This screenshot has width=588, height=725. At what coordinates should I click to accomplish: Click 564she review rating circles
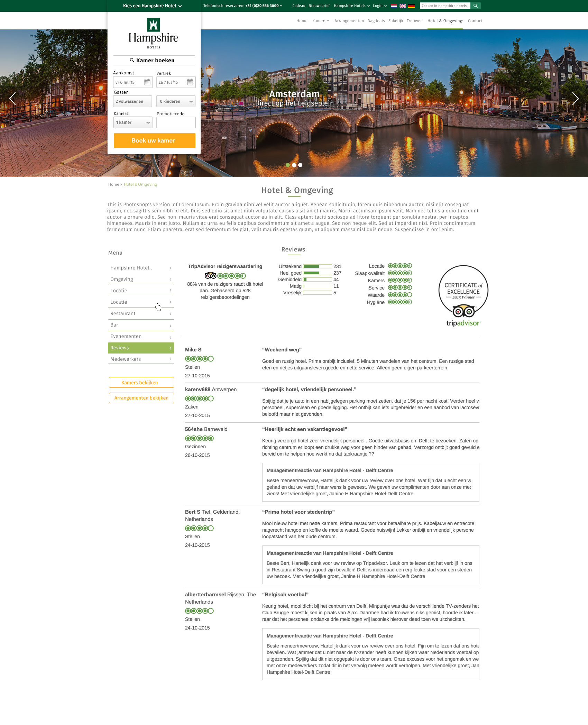[x=199, y=438]
